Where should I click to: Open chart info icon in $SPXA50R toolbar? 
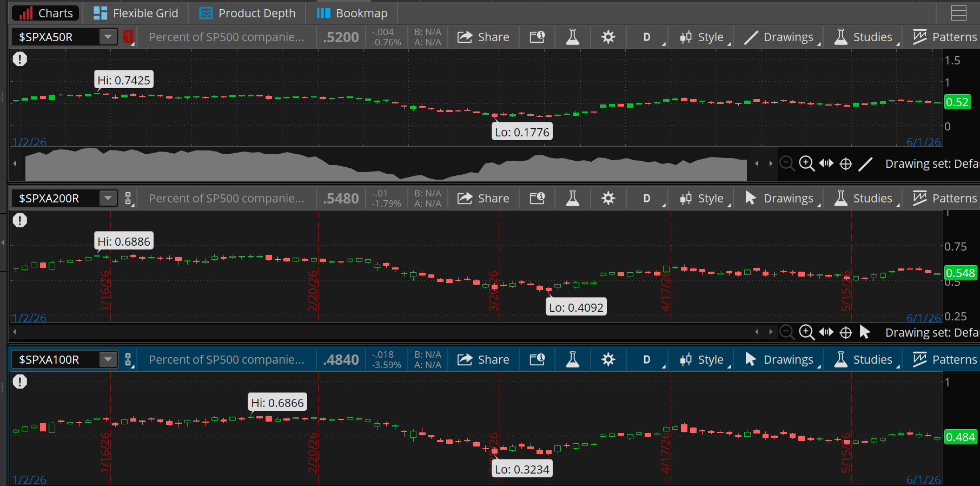point(537,37)
